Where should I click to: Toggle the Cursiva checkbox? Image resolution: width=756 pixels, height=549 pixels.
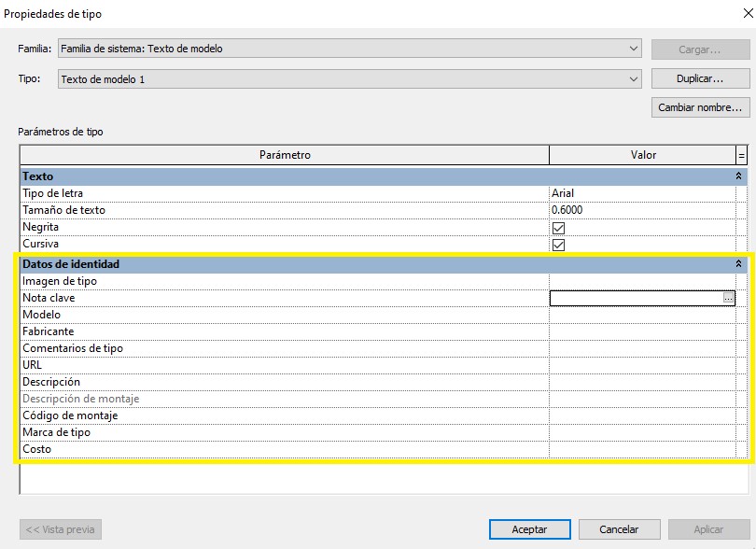pyautogui.click(x=559, y=245)
